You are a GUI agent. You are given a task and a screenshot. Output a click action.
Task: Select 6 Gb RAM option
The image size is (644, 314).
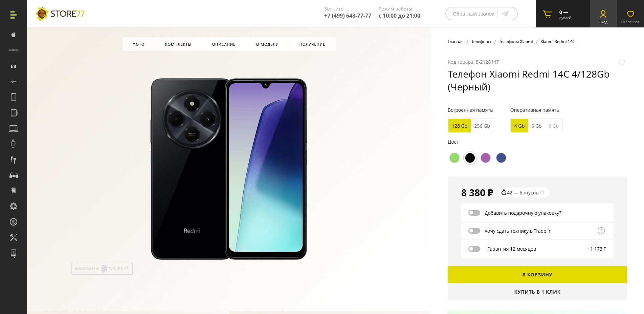pyautogui.click(x=536, y=126)
